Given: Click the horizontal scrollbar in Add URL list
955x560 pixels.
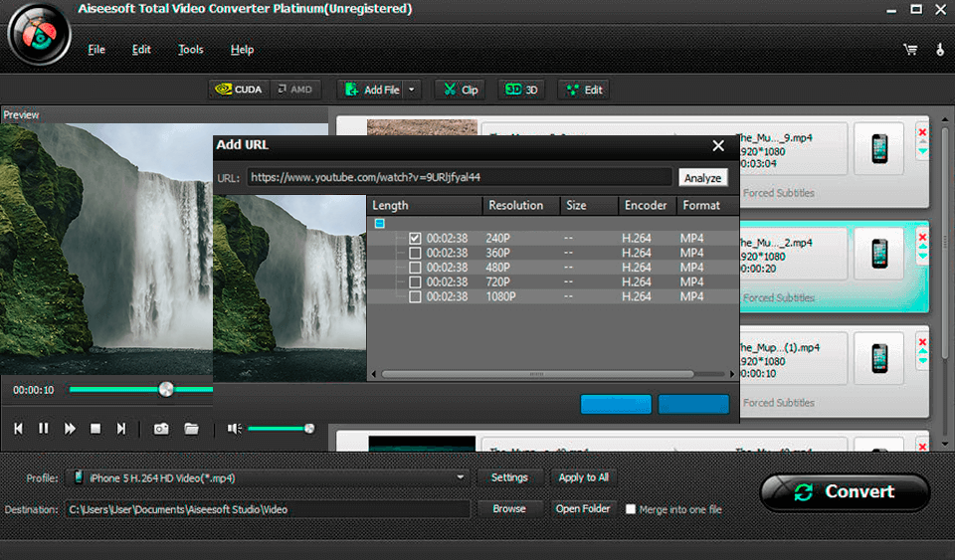Looking at the screenshot, I should tap(537, 374).
